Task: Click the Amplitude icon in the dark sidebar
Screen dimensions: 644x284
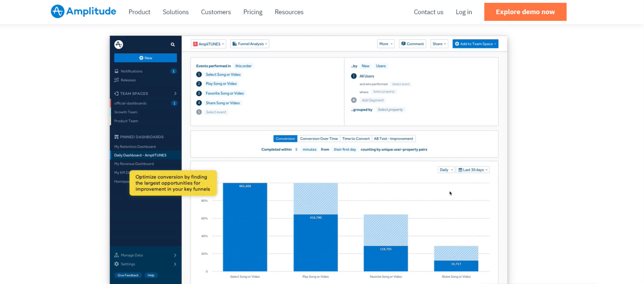Action: tap(118, 44)
